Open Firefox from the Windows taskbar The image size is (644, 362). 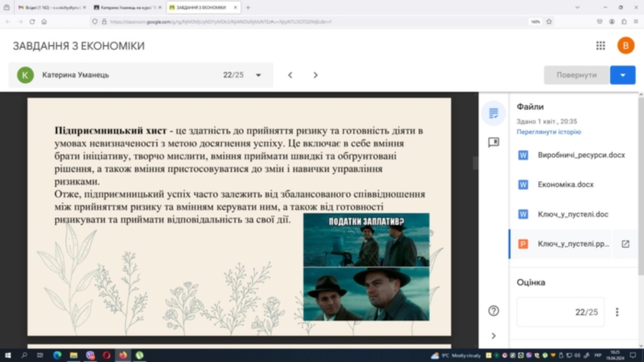122,355
